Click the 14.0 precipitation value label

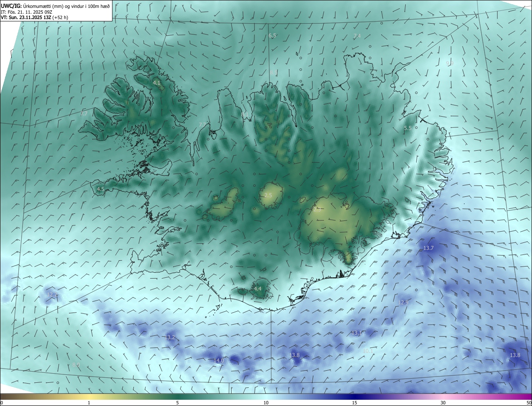coord(219,361)
